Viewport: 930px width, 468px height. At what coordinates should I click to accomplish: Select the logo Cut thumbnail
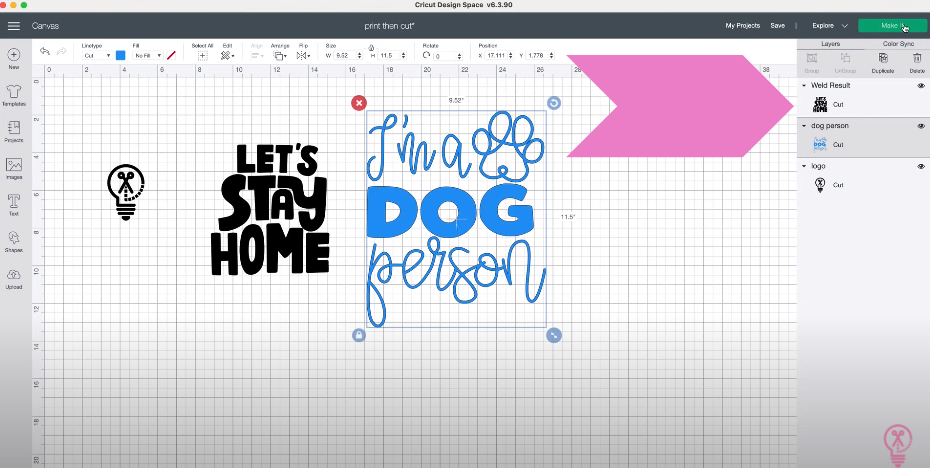click(820, 185)
